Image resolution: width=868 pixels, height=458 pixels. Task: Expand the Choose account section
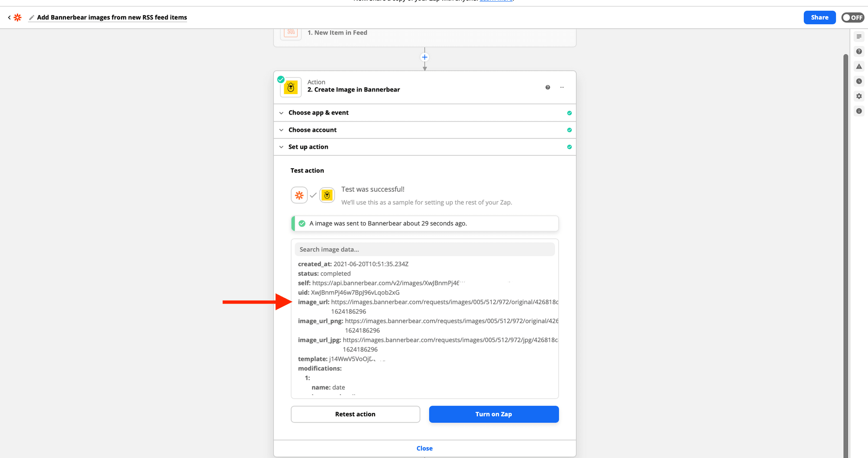click(x=312, y=130)
